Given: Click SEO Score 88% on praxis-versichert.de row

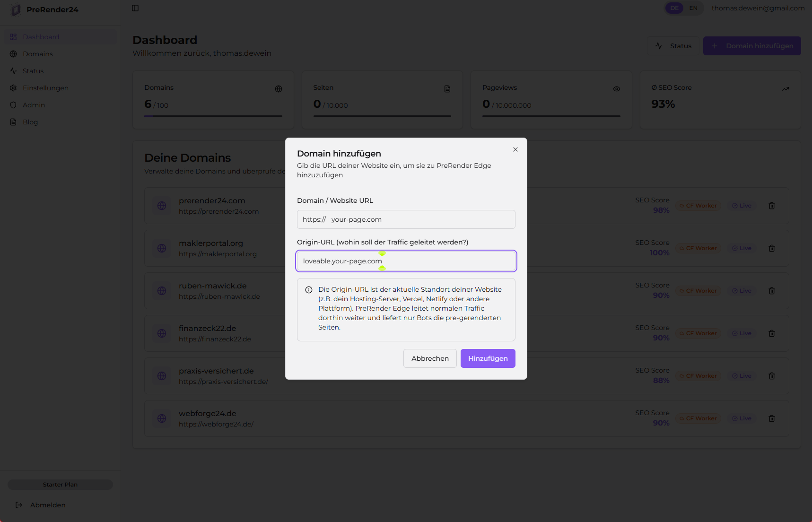Looking at the screenshot, I should (x=661, y=381).
